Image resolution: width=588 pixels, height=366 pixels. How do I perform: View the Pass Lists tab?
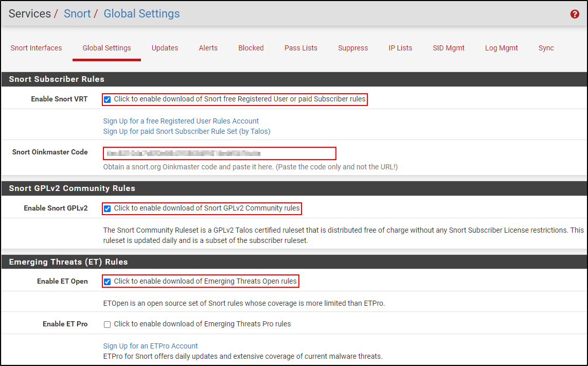pos(300,48)
